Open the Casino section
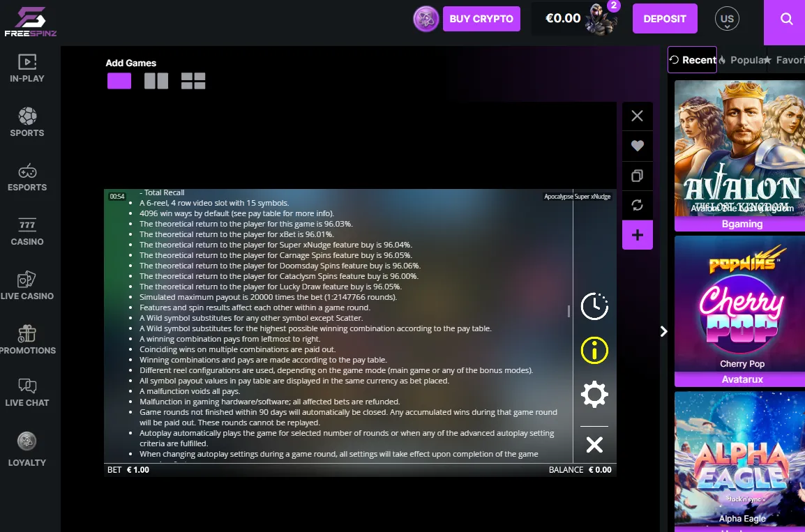Screen dimensions: 805x532 coord(27,231)
